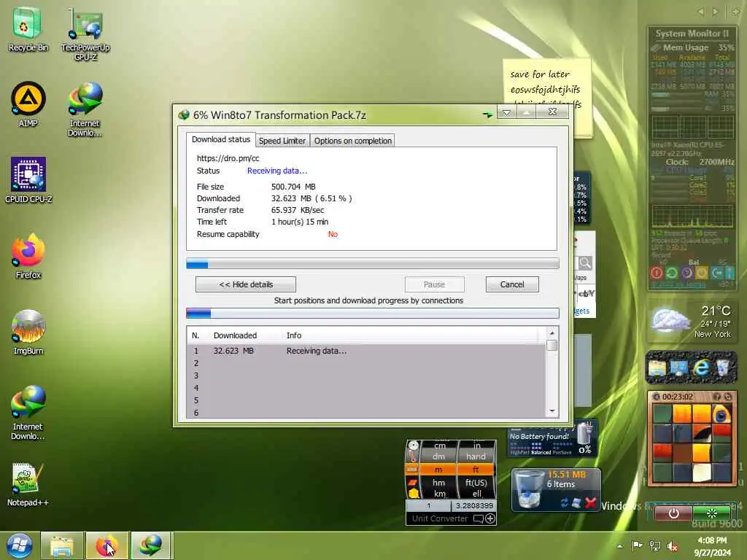Open File Explorer from the taskbar
This screenshot has width=747, height=560.
point(62,545)
